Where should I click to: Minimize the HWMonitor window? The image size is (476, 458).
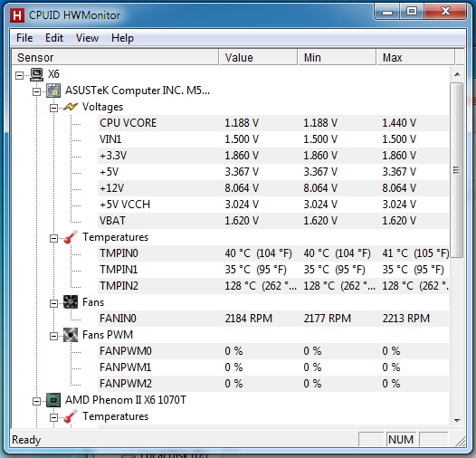tap(386, 12)
